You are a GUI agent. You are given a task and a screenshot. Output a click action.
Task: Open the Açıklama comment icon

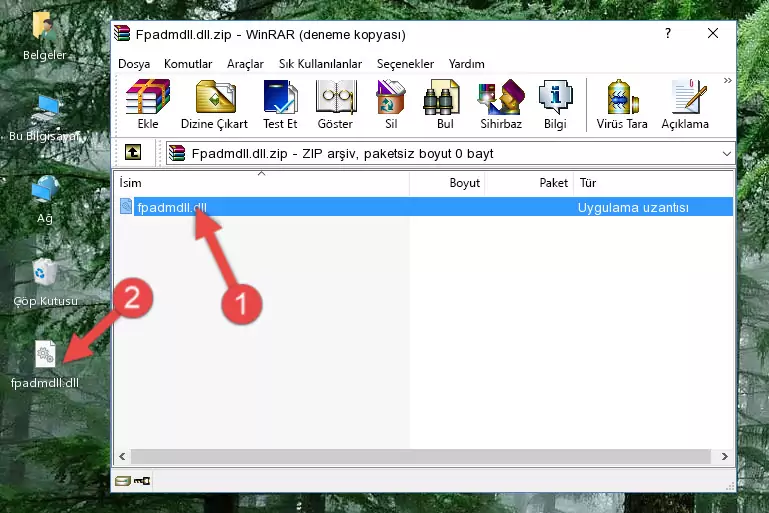click(689, 97)
